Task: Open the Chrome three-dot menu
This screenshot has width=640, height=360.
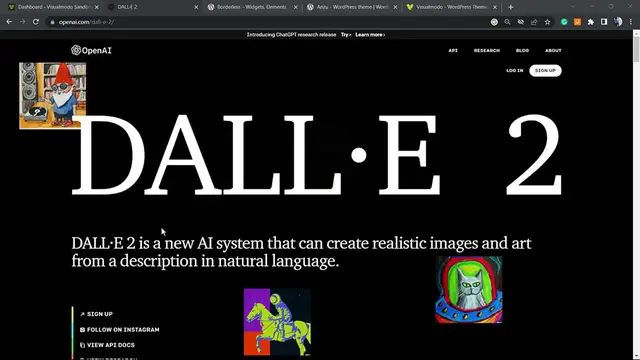Action: tap(631, 22)
